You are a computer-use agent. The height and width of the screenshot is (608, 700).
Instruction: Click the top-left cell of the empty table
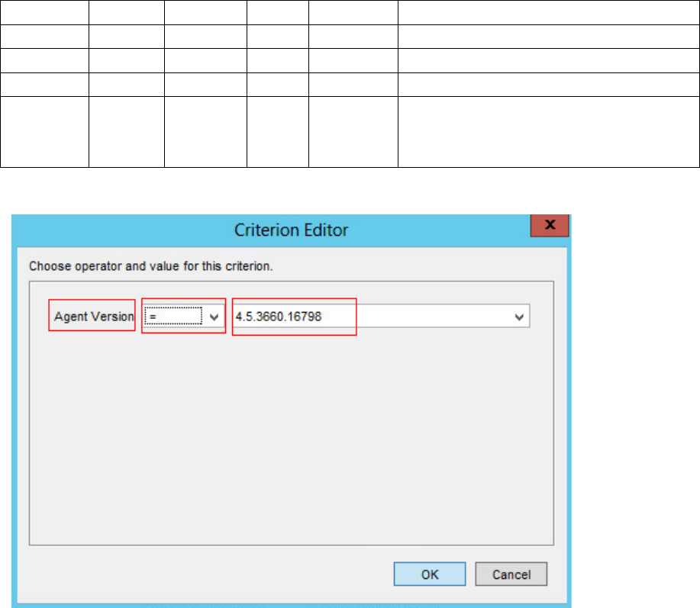coord(44,11)
